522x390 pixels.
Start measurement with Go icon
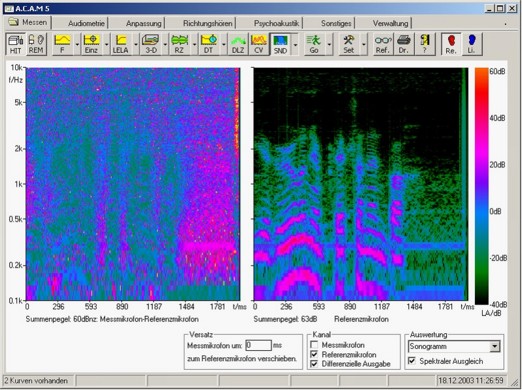click(x=314, y=44)
